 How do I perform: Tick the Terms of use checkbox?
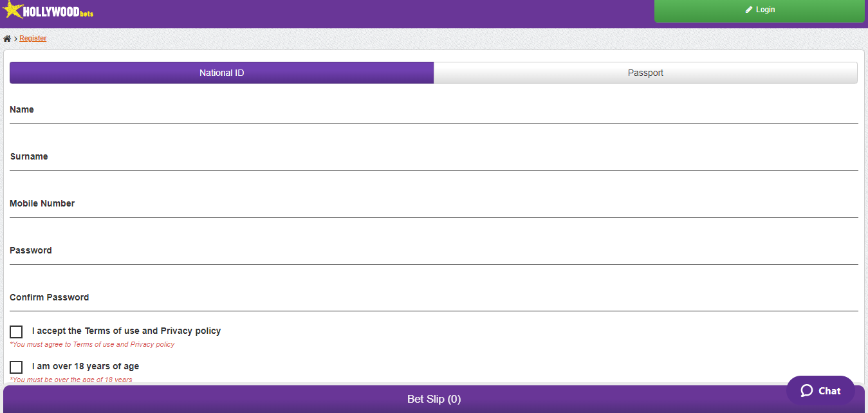click(x=16, y=332)
